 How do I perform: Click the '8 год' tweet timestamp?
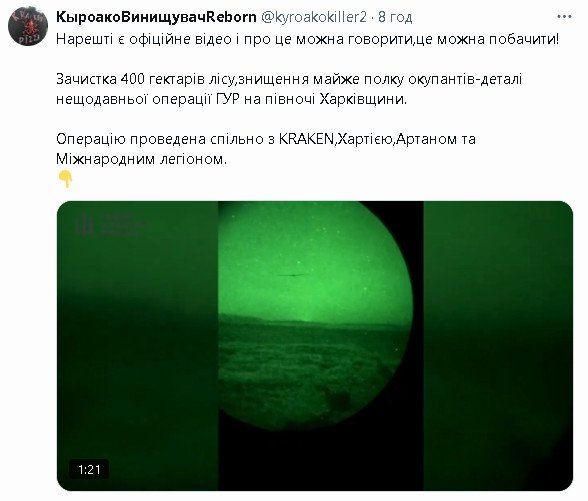(395, 17)
